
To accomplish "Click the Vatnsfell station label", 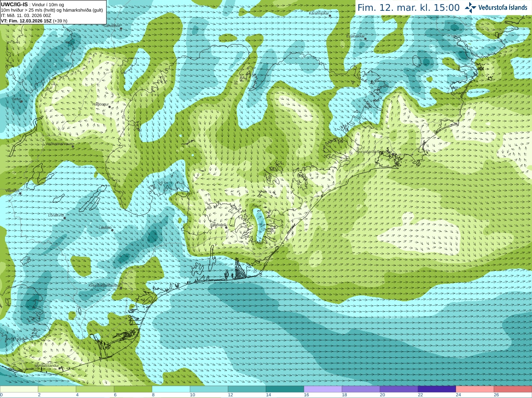I will (x=12, y=191).
